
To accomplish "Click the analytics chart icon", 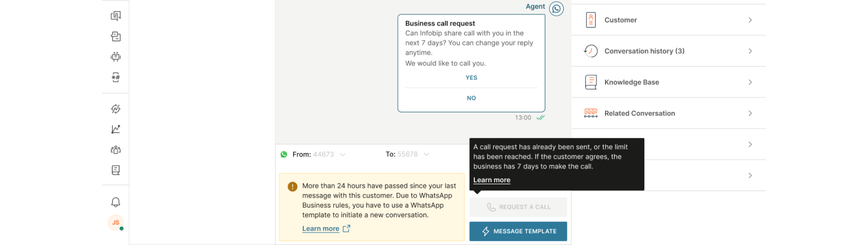I will click(116, 129).
